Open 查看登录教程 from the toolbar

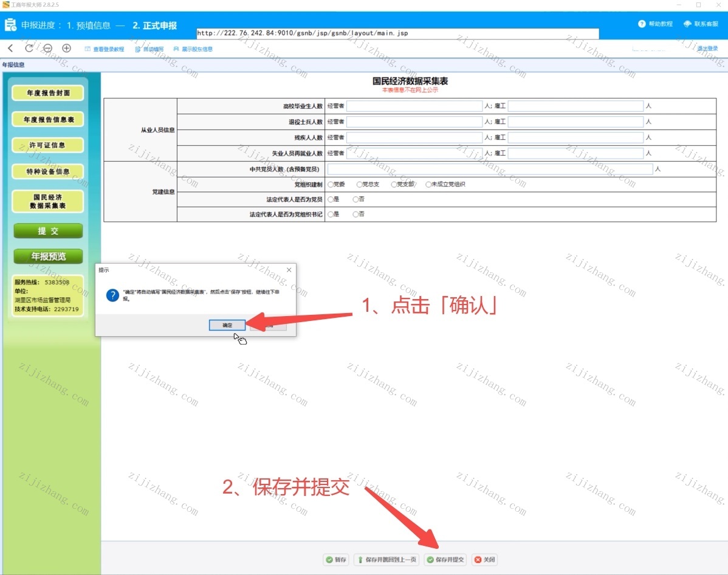tap(105, 49)
